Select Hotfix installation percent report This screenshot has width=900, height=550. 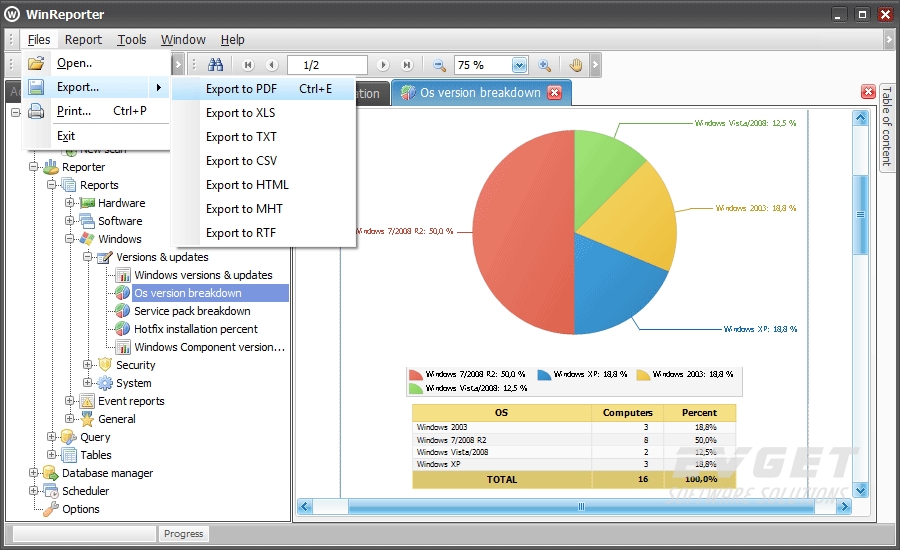click(196, 329)
